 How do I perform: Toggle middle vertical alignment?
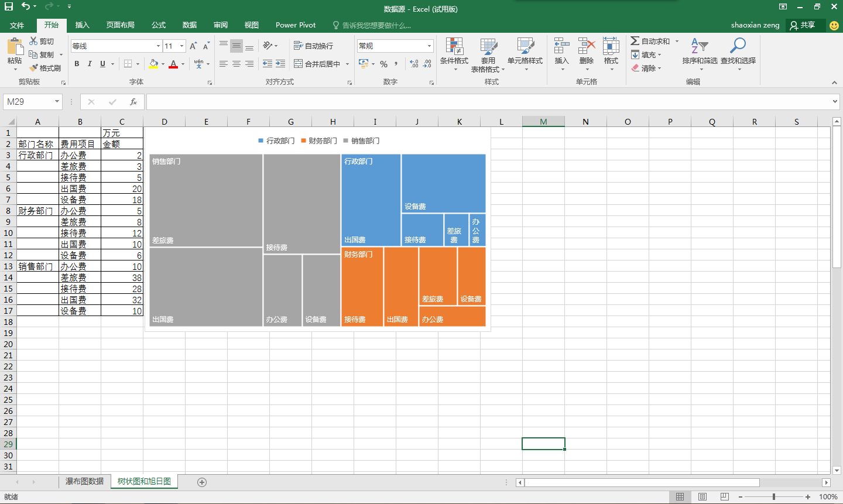pos(237,46)
